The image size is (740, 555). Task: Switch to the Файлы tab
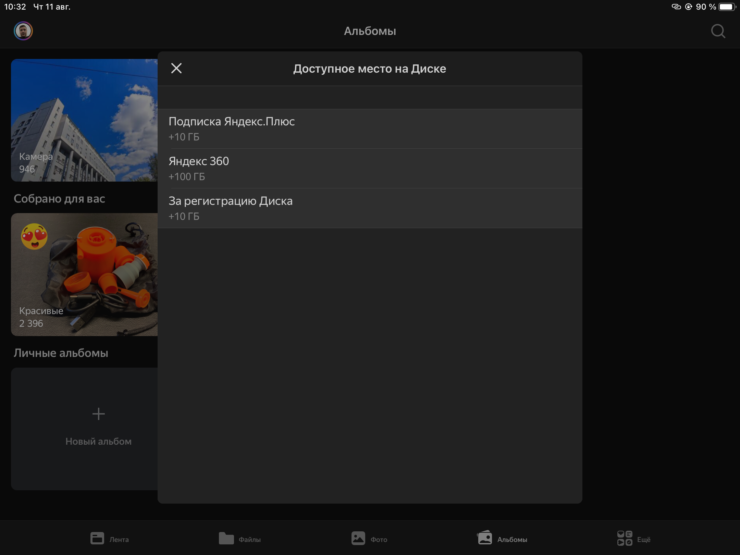[x=240, y=538]
